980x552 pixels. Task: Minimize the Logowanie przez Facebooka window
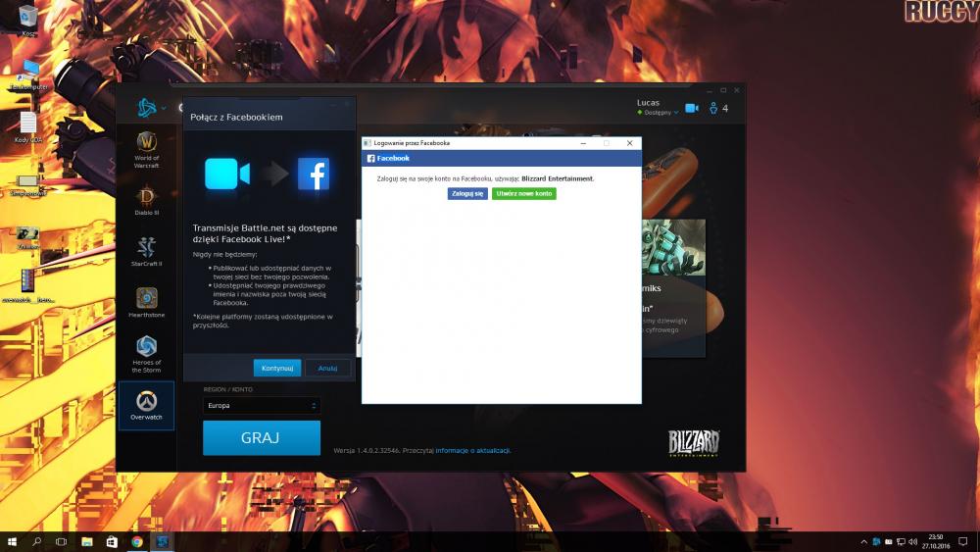pyautogui.click(x=583, y=143)
